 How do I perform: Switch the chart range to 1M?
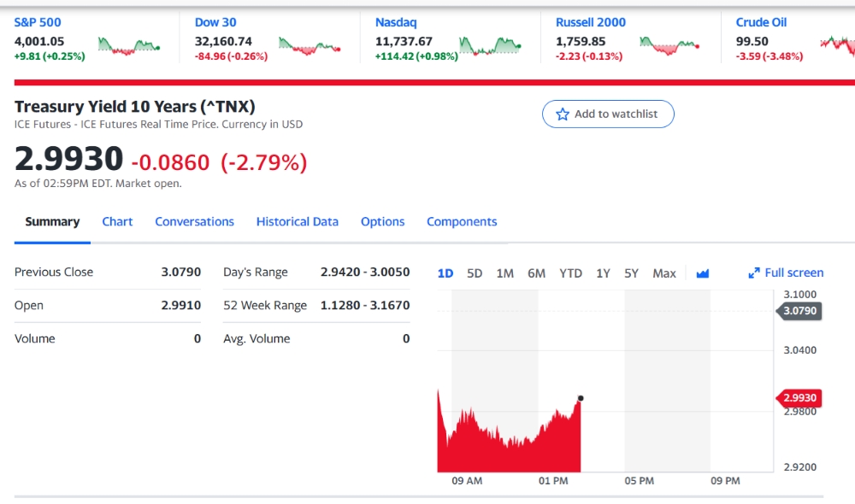[505, 273]
